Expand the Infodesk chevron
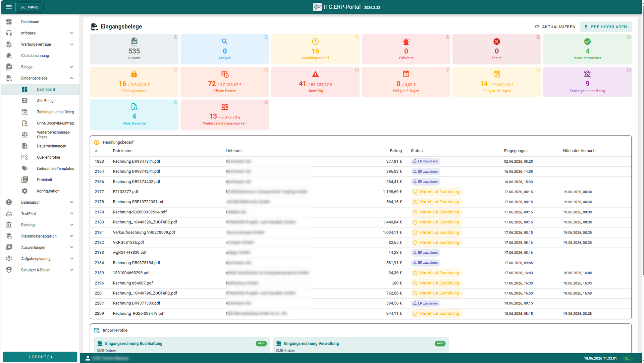Viewport: 644px width, 363px height. pos(71,33)
